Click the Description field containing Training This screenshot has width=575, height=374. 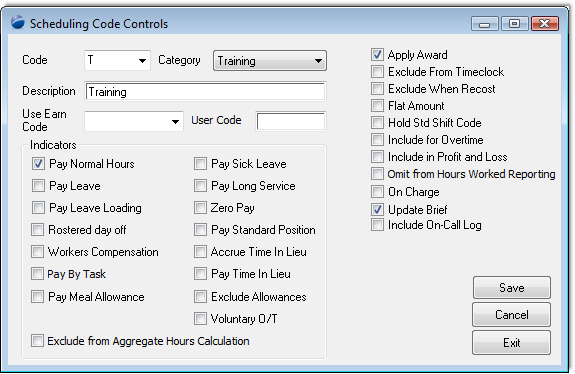(x=205, y=92)
